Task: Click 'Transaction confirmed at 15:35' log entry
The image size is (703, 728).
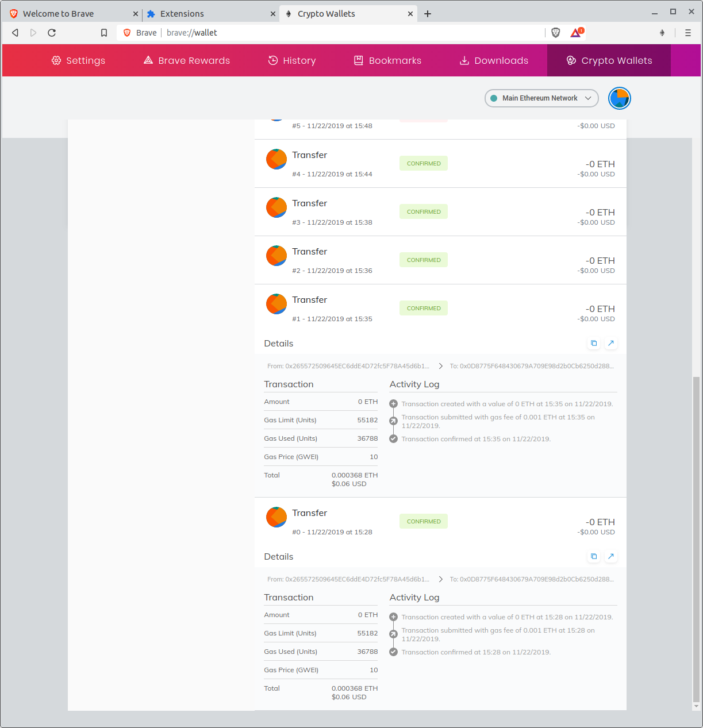Action: click(x=476, y=439)
